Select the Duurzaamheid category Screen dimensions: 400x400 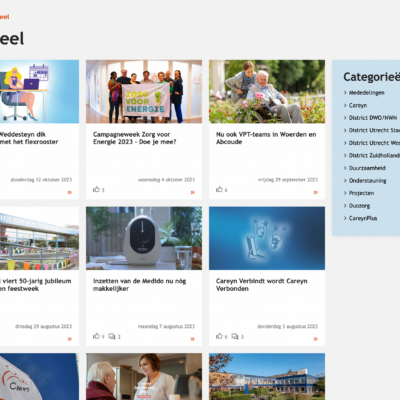click(x=367, y=168)
